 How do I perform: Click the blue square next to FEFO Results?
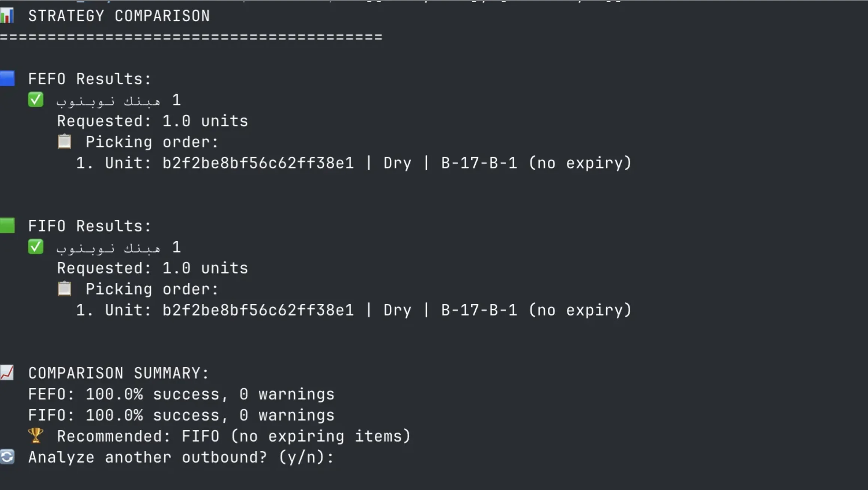click(x=7, y=78)
